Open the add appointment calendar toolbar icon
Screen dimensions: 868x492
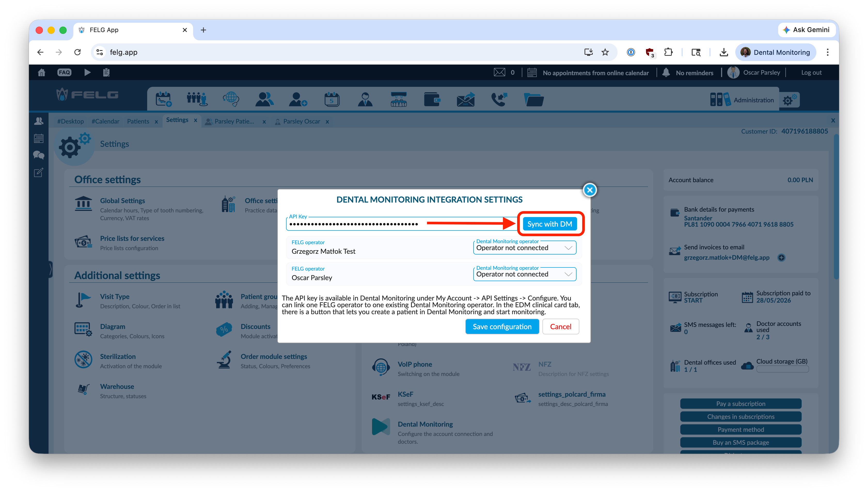click(x=163, y=99)
